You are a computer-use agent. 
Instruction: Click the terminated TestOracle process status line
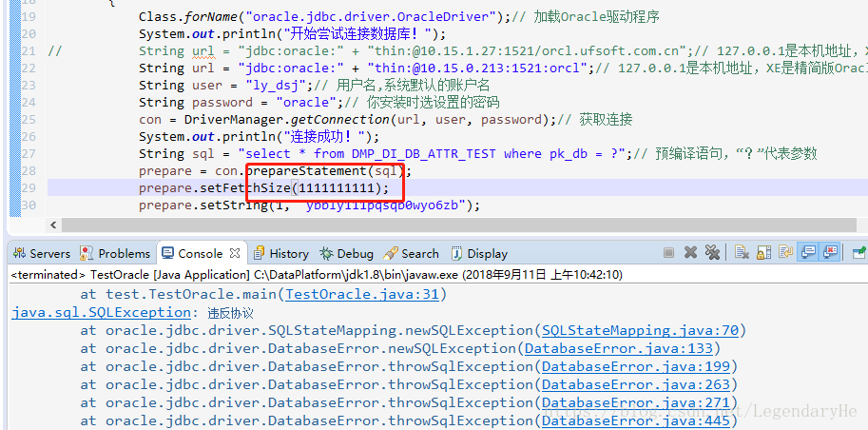pos(317,274)
